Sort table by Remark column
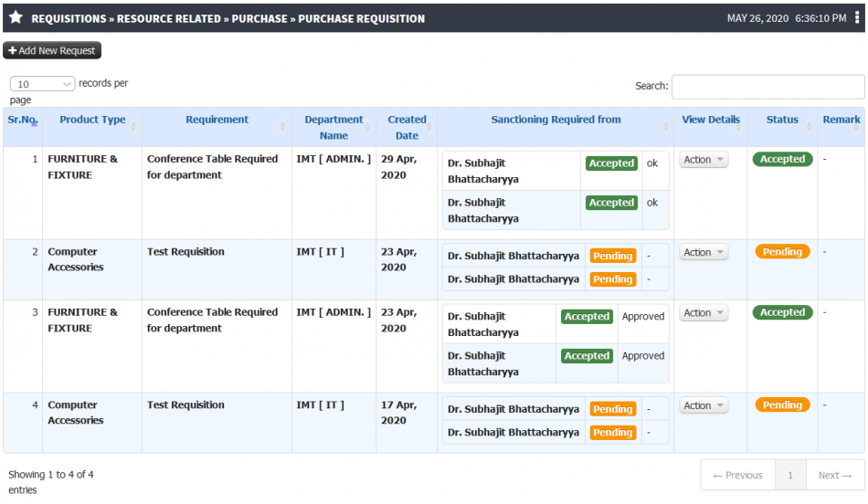868x504 pixels. click(842, 127)
